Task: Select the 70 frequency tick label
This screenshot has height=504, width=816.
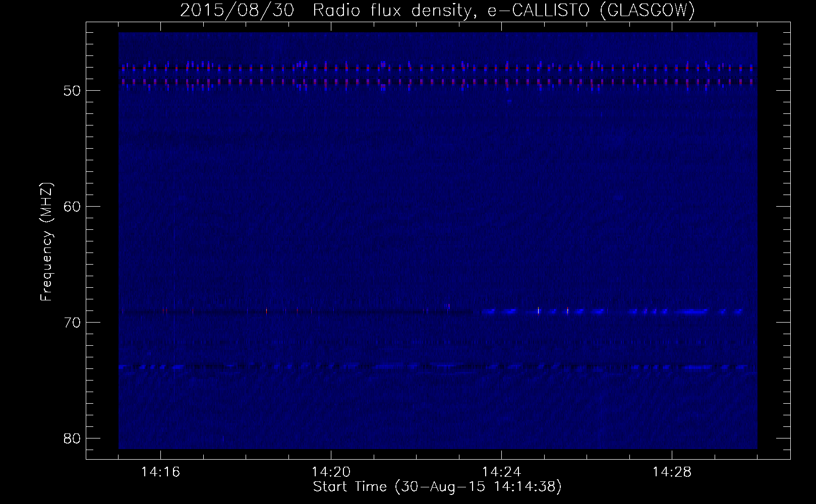Action: coord(73,323)
